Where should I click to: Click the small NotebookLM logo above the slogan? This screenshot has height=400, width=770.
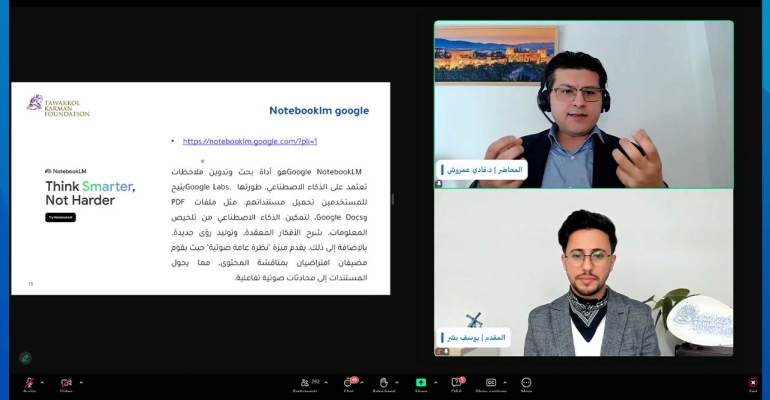[x=66, y=171]
